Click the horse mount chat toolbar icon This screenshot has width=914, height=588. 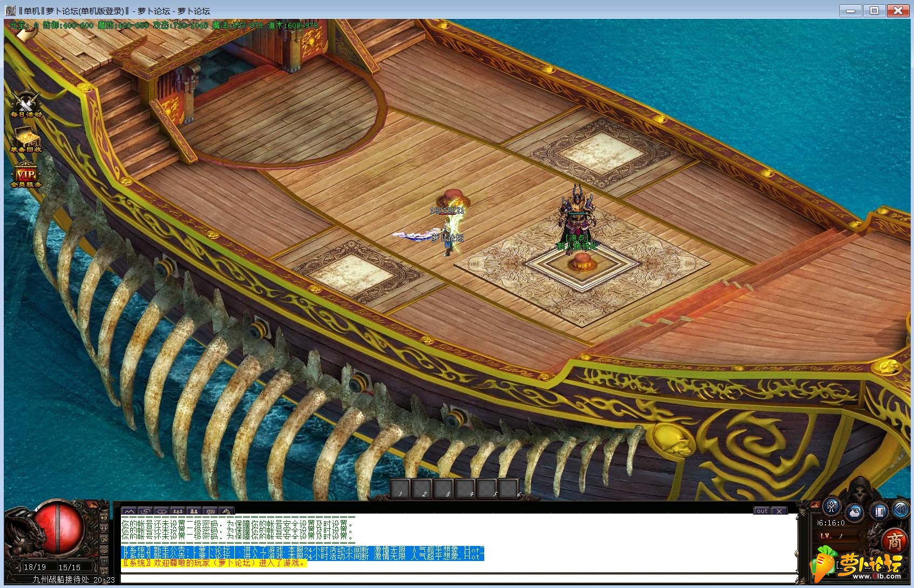[226, 511]
